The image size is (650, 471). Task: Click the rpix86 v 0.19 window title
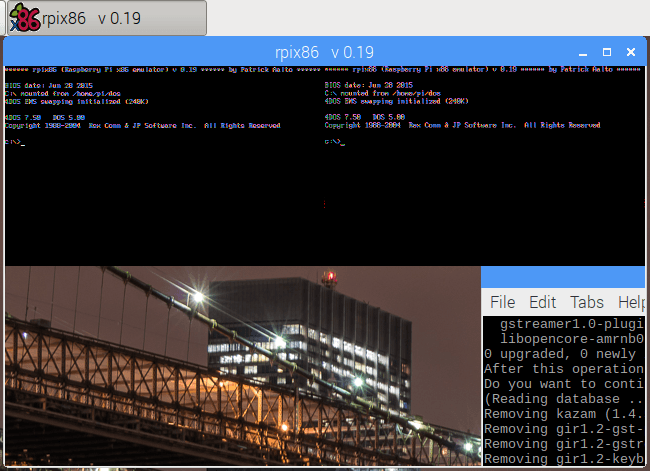pos(324,53)
